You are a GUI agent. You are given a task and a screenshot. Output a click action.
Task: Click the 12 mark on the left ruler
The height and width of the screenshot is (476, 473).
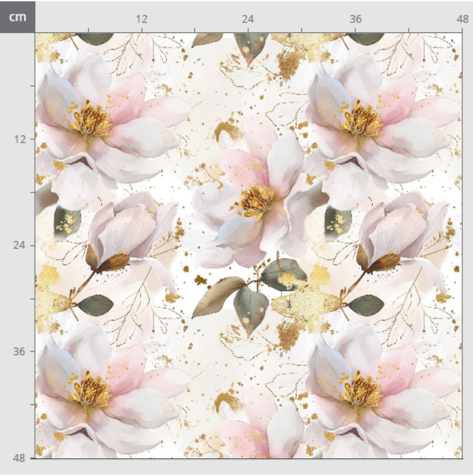tap(19, 139)
